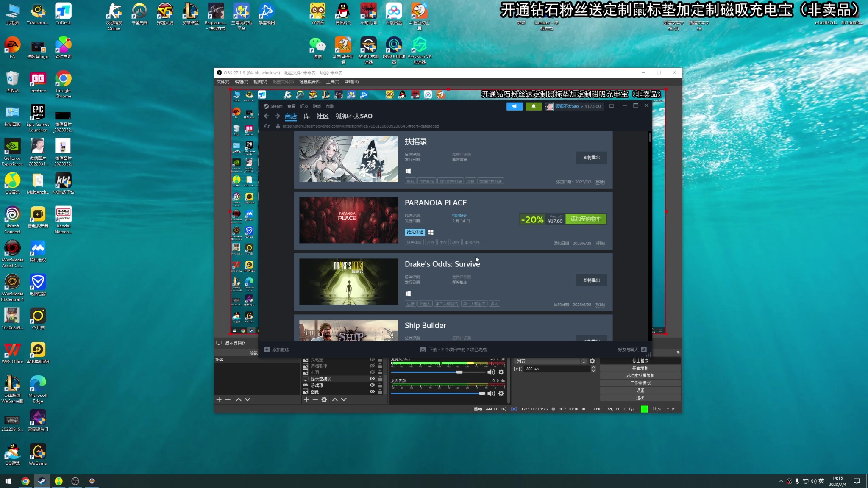Image resolution: width=868 pixels, height=488 pixels.
Task: Open OBS 文件(F) menu
Action: [223, 82]
